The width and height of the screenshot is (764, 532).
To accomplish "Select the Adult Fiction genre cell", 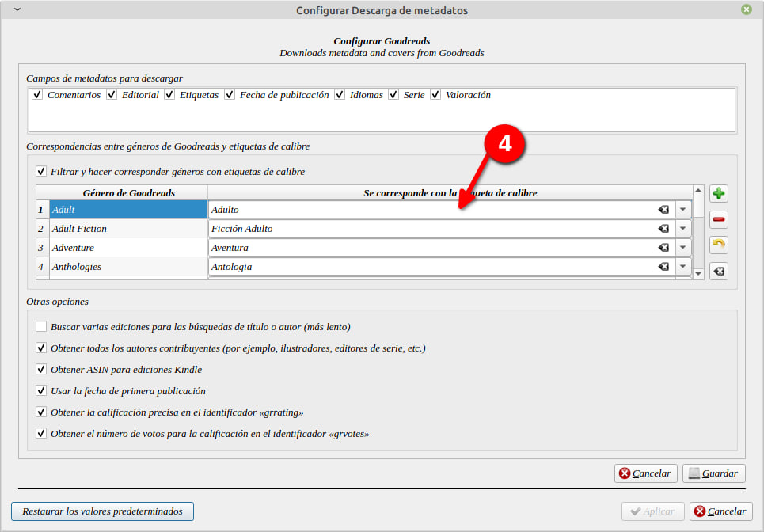I will (128, 229).
